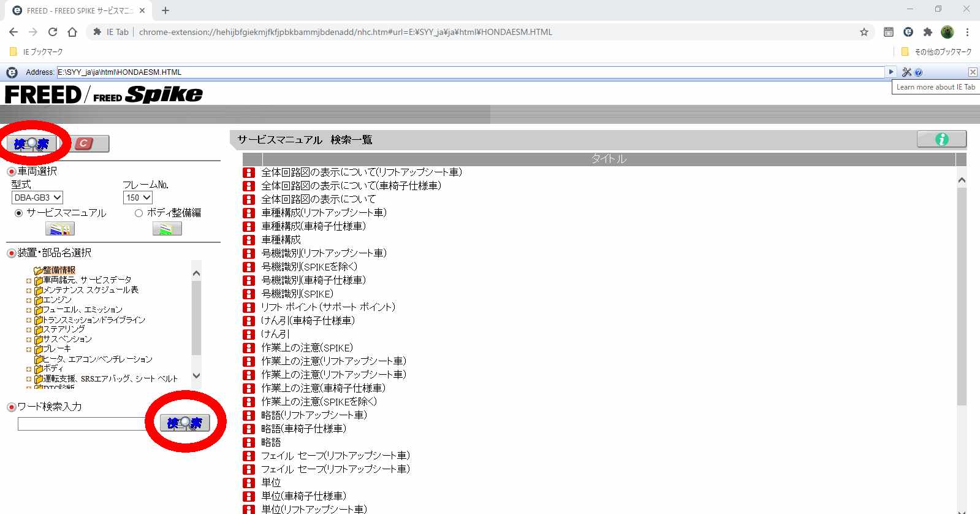980x514 pixels.
Task: Open IE Tab options wrench icon
Action: (x=906, y=72)
